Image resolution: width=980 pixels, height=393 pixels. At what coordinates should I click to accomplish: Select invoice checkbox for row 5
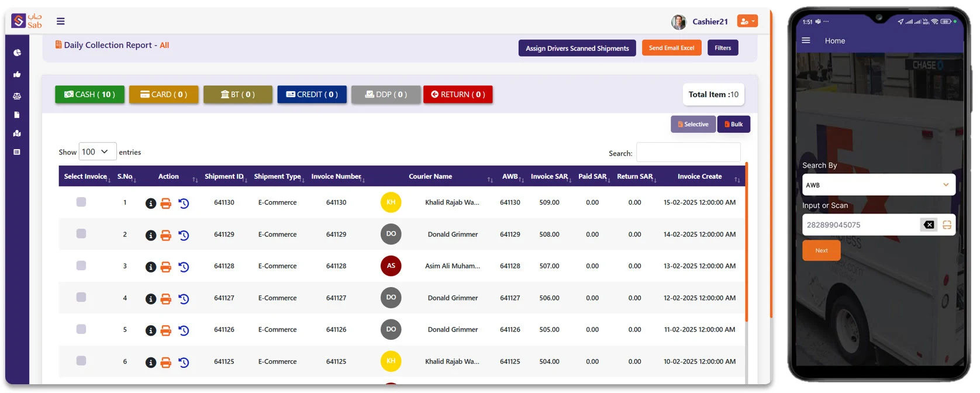point(81,329)
